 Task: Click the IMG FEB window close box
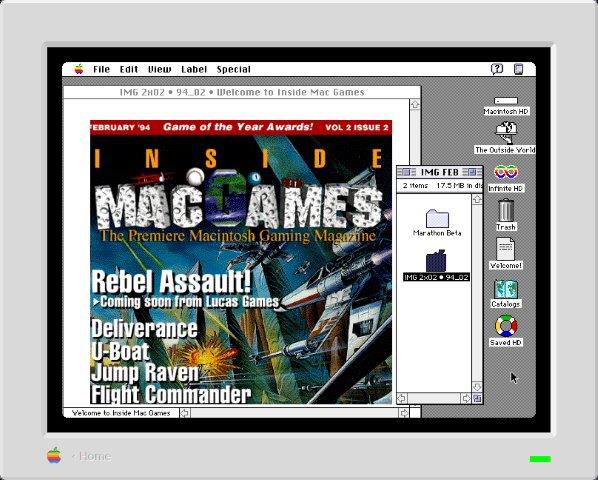pyautogui.click(x=406, y=172)
